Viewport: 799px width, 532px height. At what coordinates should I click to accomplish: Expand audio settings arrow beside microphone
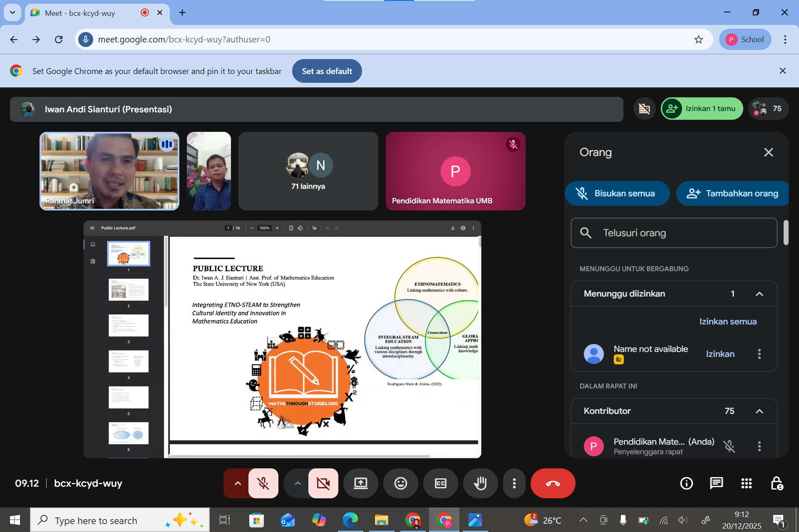238,483
